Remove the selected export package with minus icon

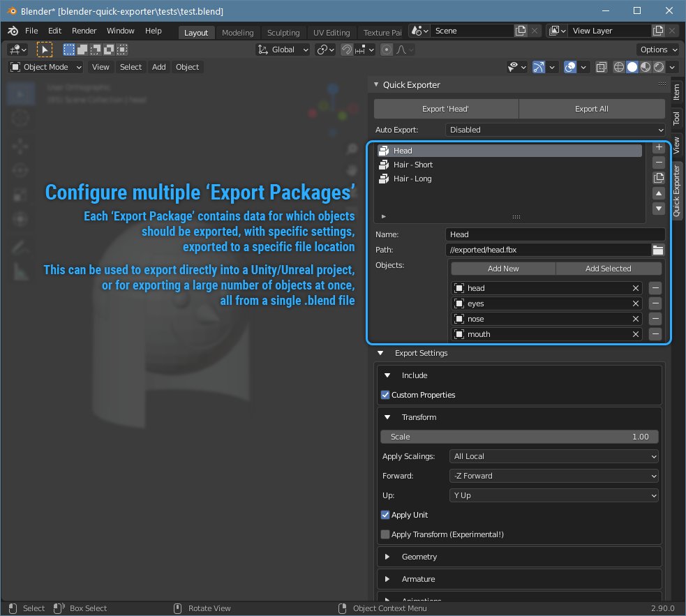[x=659, y=163]
